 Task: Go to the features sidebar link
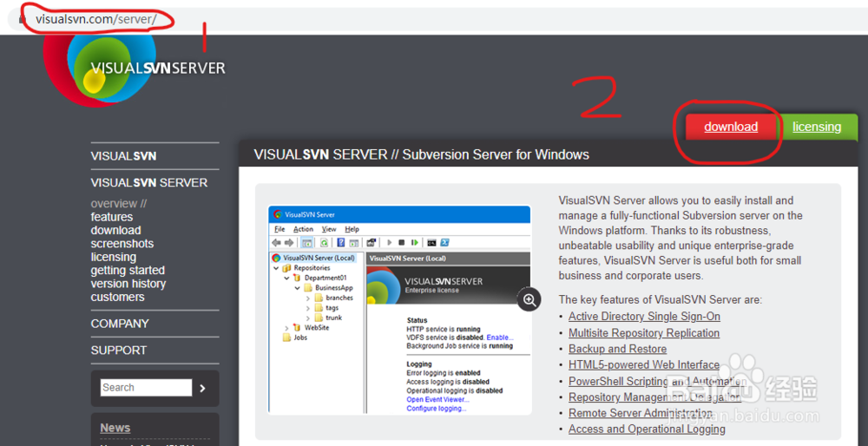[x=112, y=217]
